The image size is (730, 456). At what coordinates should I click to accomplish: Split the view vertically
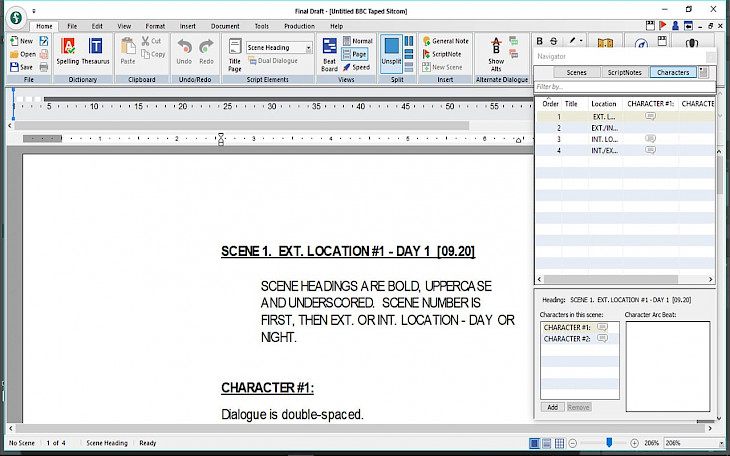(x=409, y=41)
